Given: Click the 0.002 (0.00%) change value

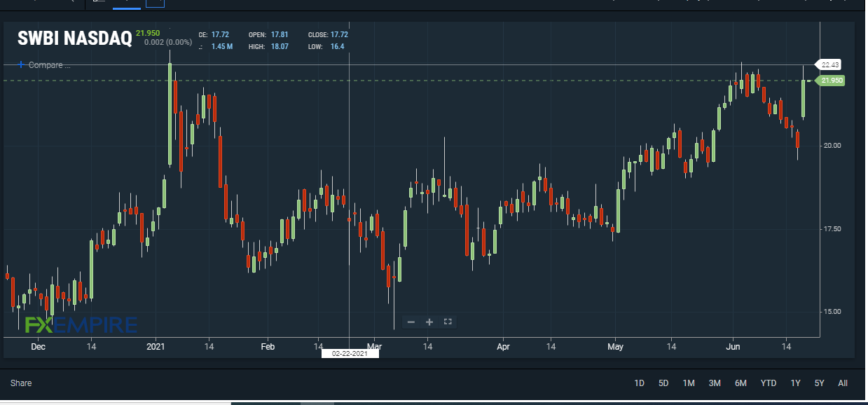Looking at the screenshot, I should point(167,43).
